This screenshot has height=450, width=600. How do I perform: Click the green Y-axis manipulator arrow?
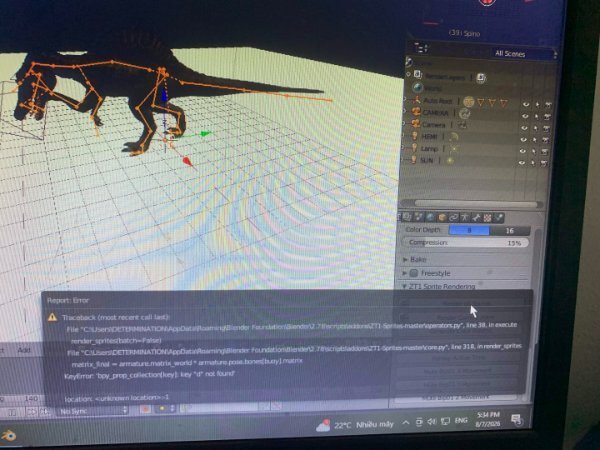coord(205,134)
